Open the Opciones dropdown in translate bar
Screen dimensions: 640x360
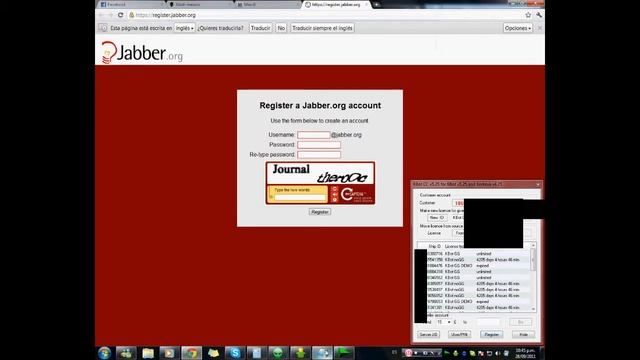click(518, 28)
